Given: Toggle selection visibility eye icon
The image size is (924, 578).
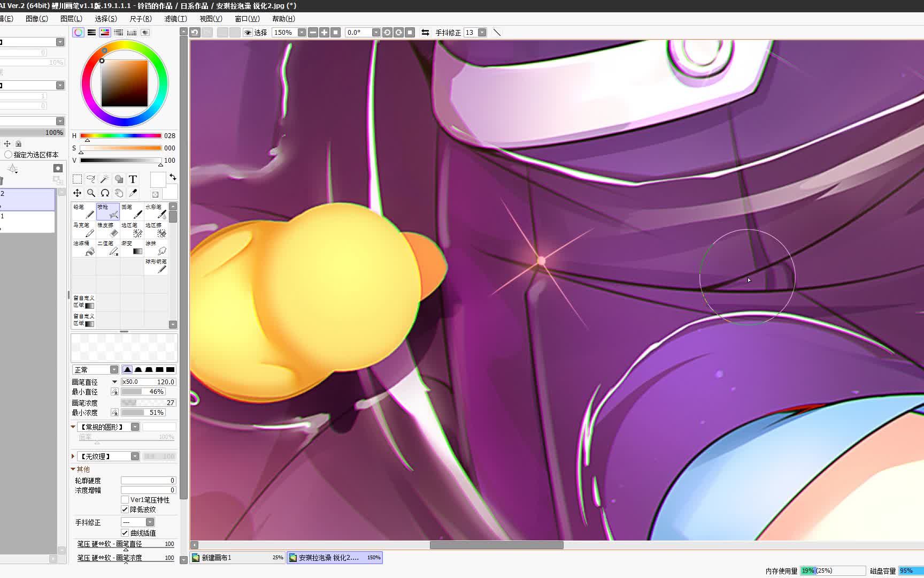Looking at the screenshot, I should (x=248, y=33).
